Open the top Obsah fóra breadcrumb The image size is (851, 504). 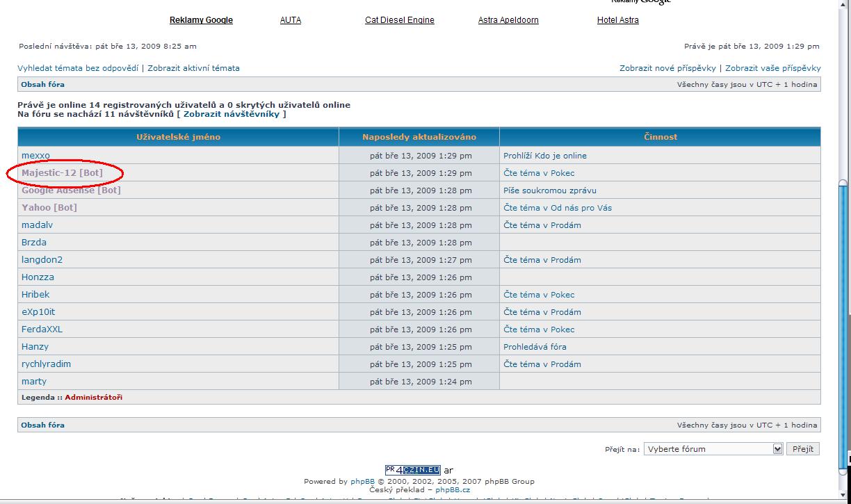42,85
